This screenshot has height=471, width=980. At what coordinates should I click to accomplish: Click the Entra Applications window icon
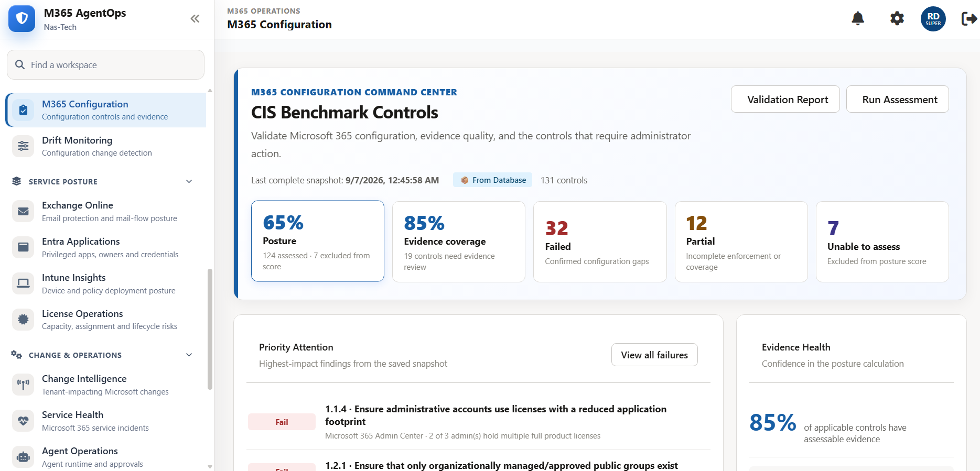coord(23,247)
